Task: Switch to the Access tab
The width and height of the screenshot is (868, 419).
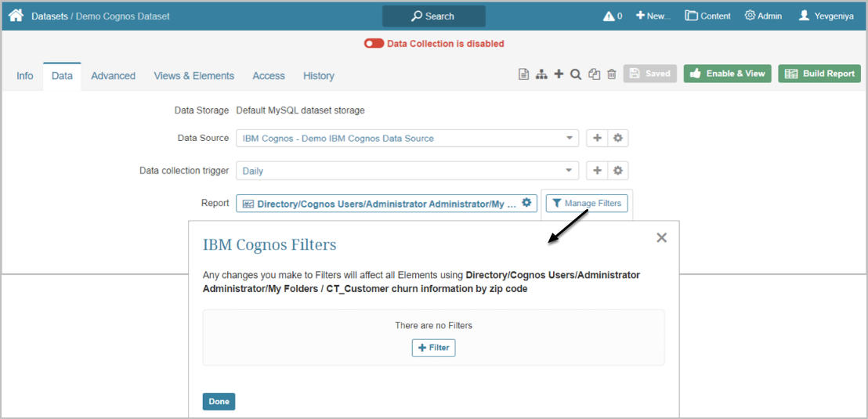Action: (x=269, y=76)
